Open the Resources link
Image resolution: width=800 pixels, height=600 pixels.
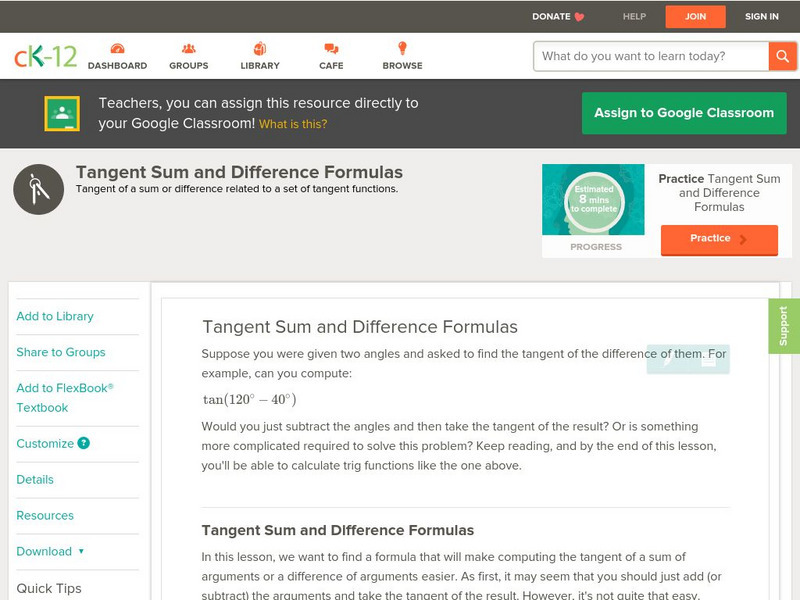point(45,515)
